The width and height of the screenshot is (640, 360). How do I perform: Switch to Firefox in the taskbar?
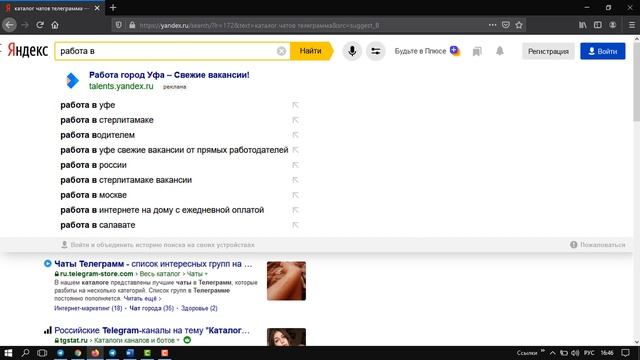point(95,353)
